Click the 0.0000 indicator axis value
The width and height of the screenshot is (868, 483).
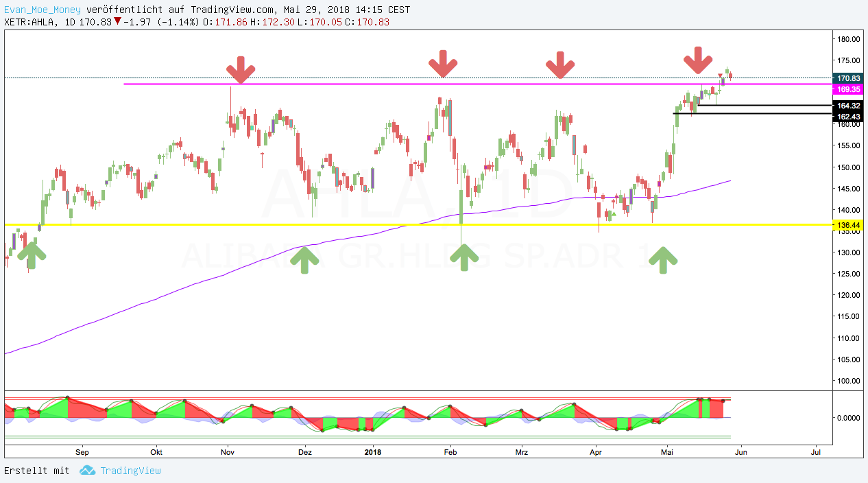coord(849,417)
